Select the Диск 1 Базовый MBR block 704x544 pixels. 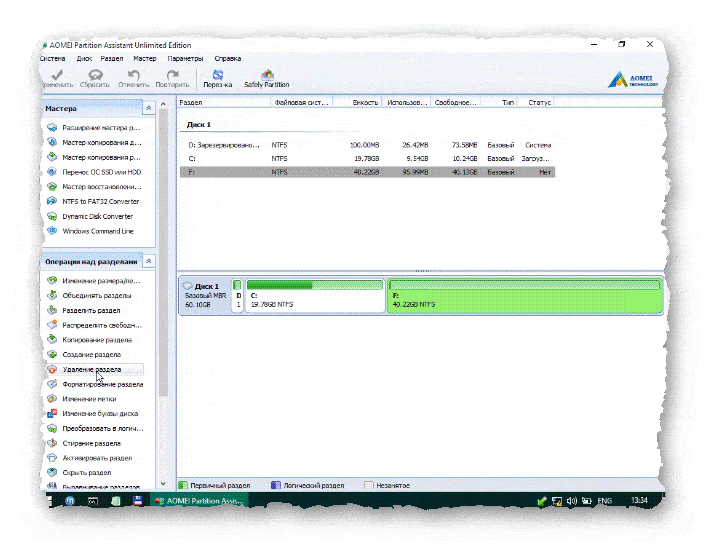tap(205, 295)
